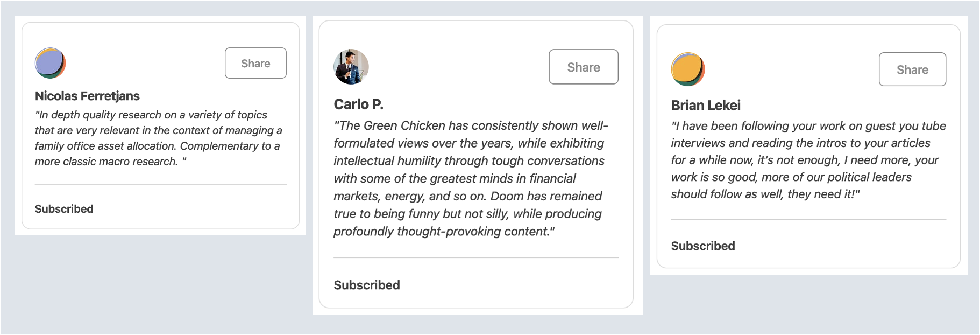Click the Brian Lekei name heading
Screen dimensions: 980x335
point(706,105)
